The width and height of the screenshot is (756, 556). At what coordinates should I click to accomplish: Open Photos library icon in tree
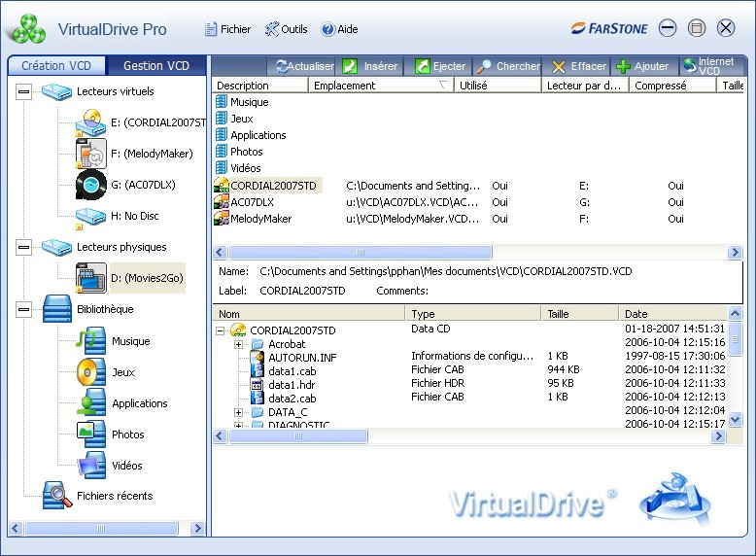[x=91, y=434]
